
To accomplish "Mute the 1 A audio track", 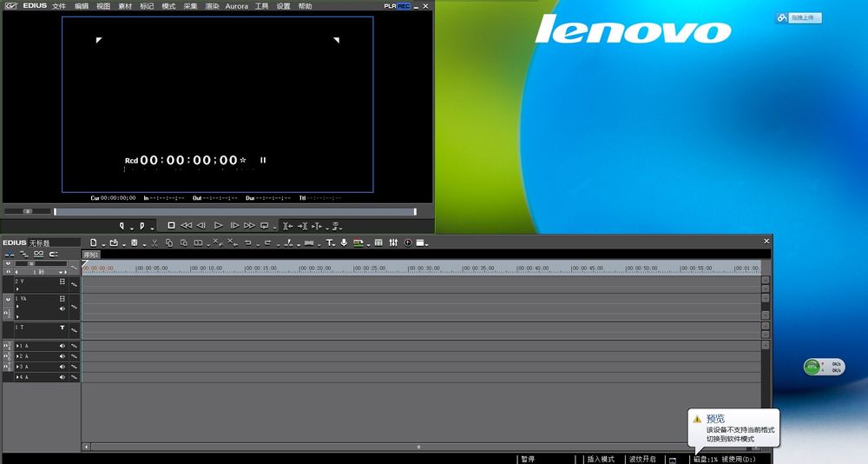I will (x=62, y=346).
